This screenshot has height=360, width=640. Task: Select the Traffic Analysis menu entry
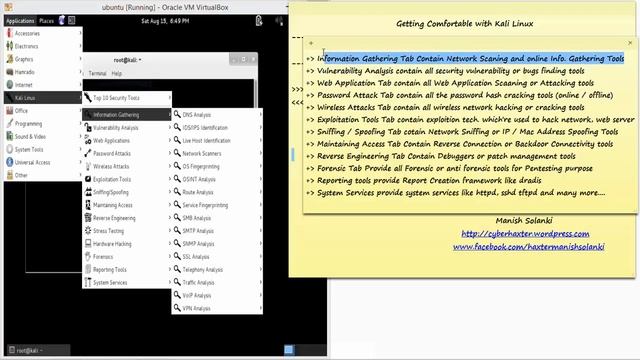[x=217, y=282]
